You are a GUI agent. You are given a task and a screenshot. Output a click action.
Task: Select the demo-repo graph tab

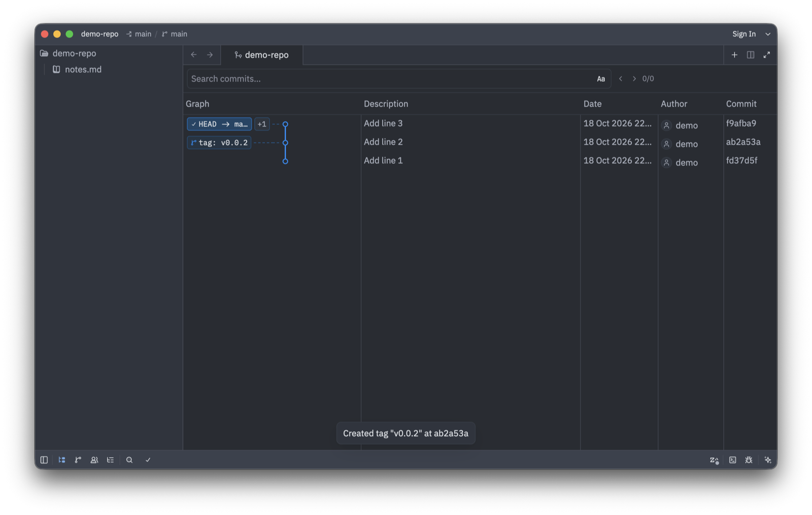click(x=262, y=55)
